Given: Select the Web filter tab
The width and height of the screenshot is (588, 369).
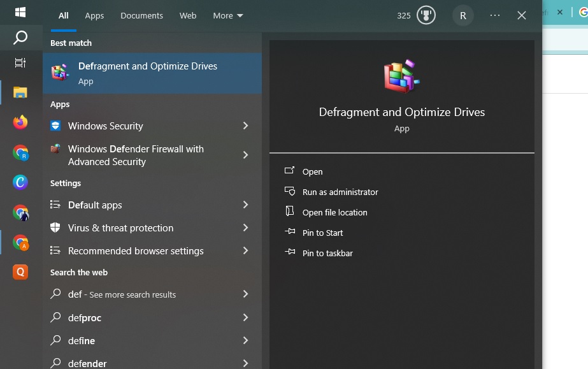Looking at the screenshot, I should [x=188, y=15].
